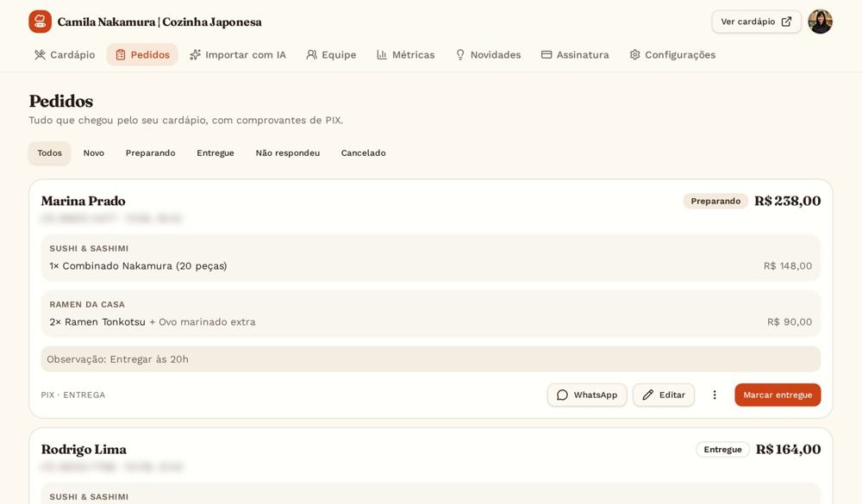The height and width of the screenshot is (504, 862).
Task: Open the Equipe section
Action: pyautogui.click(x=331, y=54)
